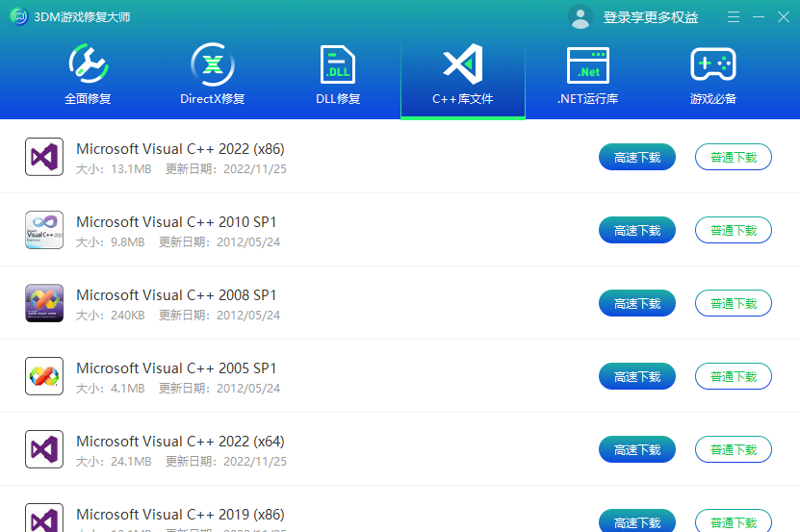Click 高速下载 for Visual C++ 2010 SP1
This screenshot has width=800, height=532.
point(636,230)
